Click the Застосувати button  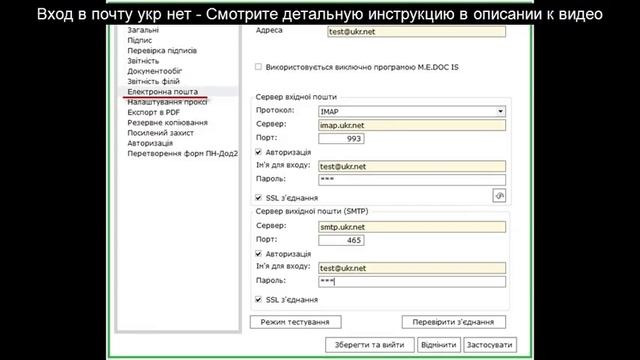point(490,345)
